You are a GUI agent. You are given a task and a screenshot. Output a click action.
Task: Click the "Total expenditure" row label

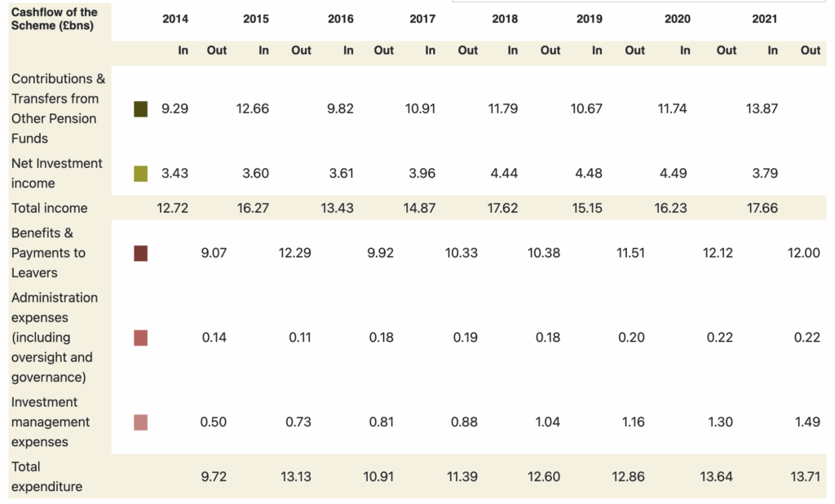coord(46,476)
